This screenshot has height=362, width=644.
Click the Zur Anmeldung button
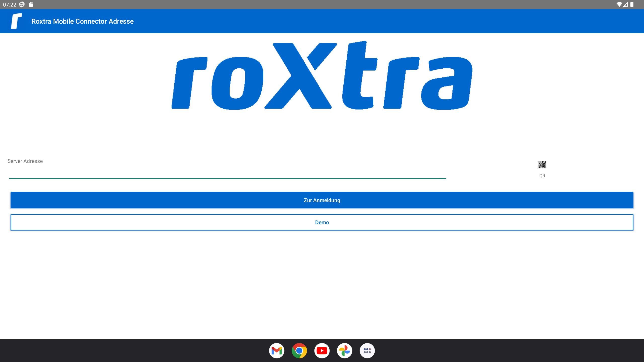click(x=322, y=200)
